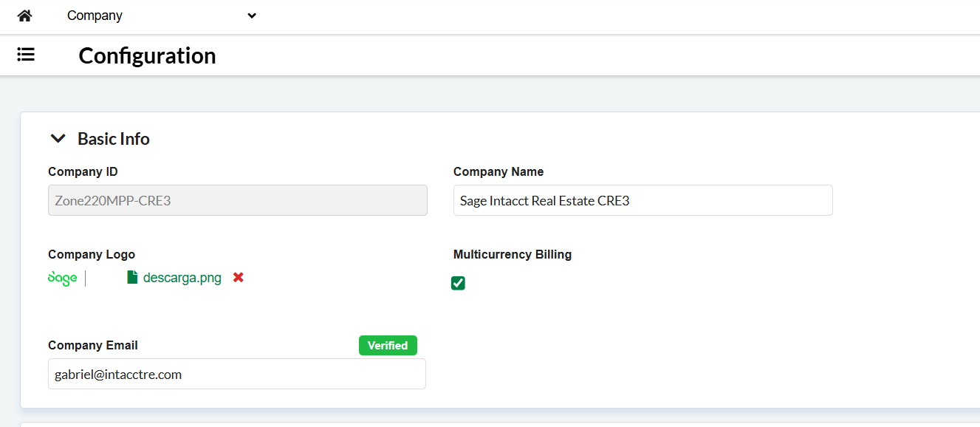This screenshot has height=427, width=980.
Task: Click the Company Name label
Action: [498, 171]
